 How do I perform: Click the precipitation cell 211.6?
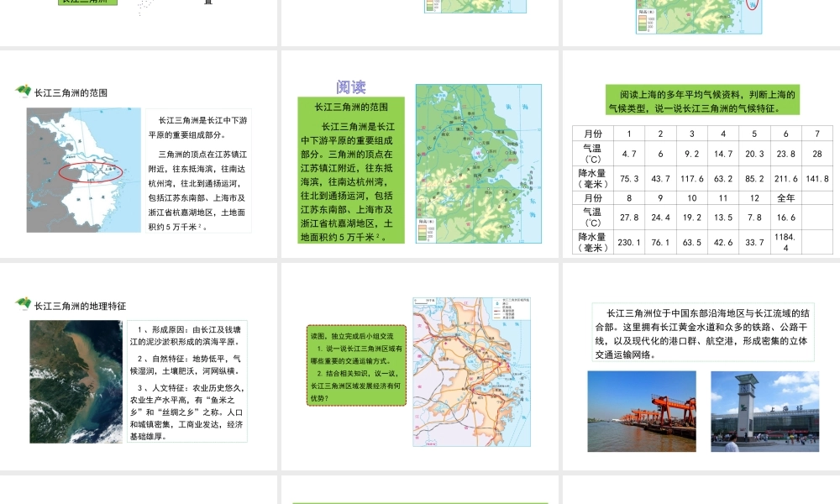[x=786, y=179]
